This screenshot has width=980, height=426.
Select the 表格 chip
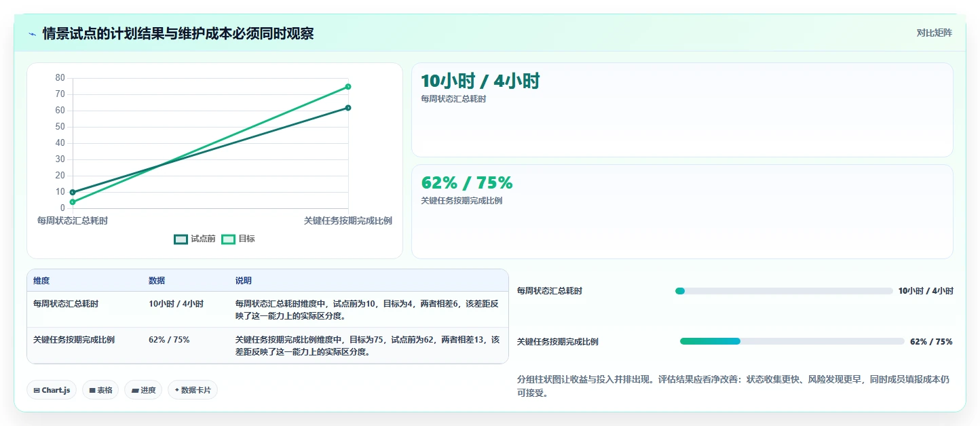[x=100, y=390]
